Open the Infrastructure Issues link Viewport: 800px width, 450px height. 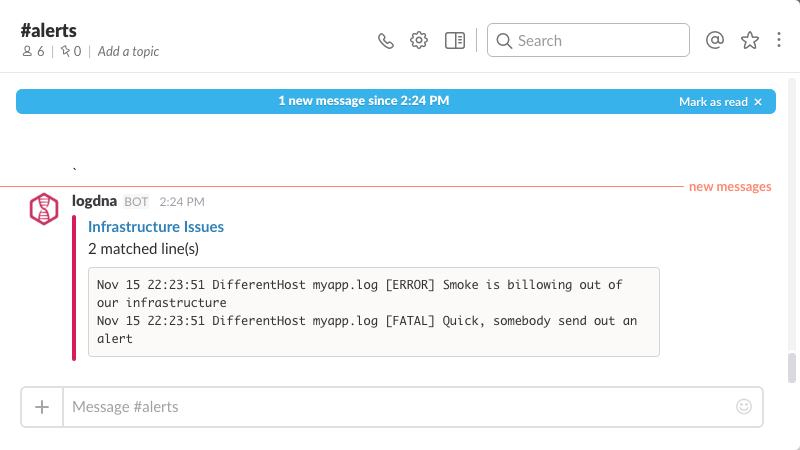coord(156,227)
